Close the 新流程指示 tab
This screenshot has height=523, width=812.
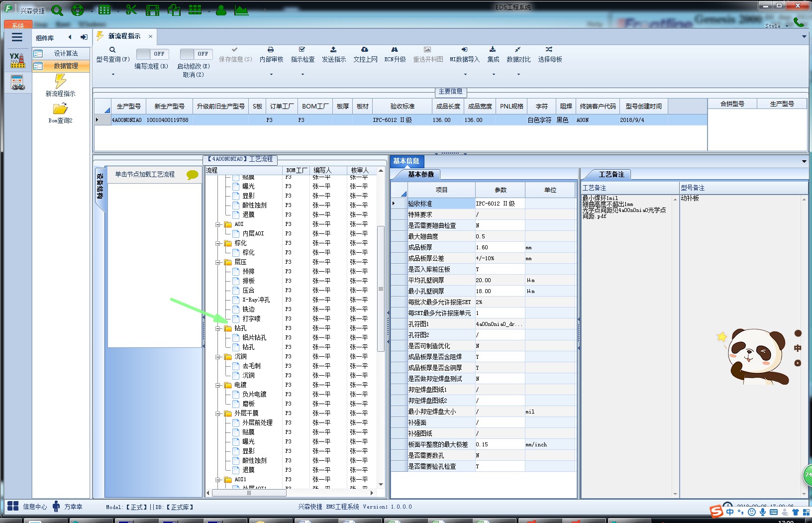click(x=150, y=36)
